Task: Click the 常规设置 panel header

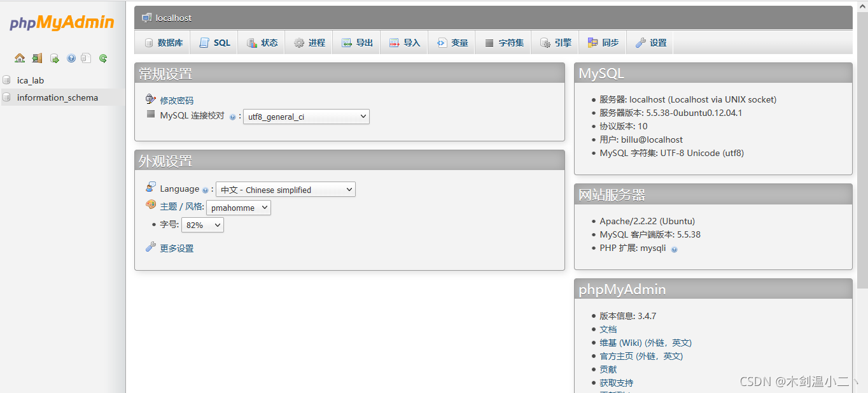Action: point(349,73)
